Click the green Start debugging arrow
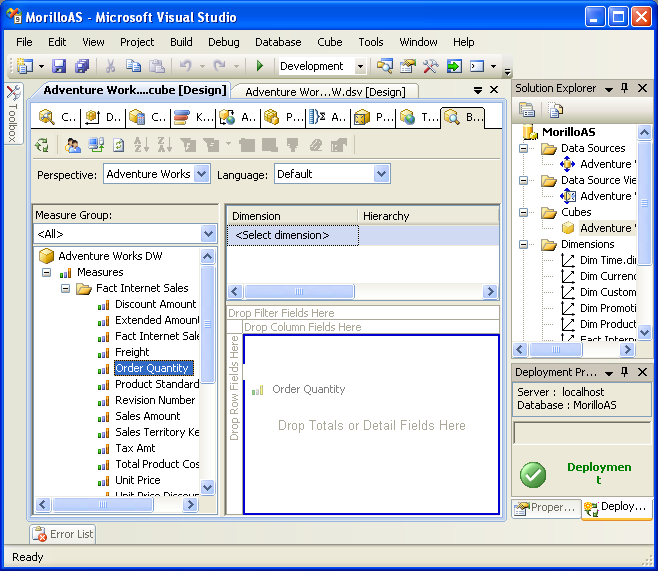 pos(260,66)
